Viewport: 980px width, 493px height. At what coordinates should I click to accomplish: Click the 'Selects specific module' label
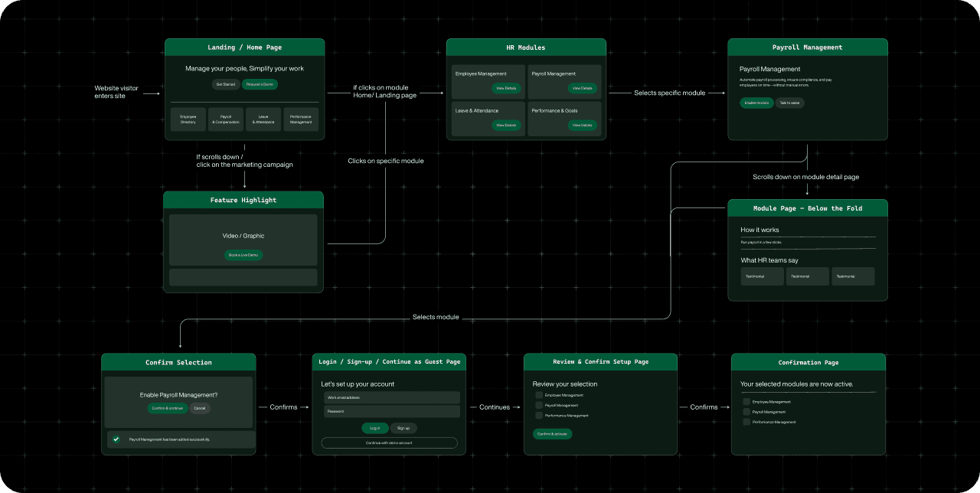(x=670, y=93)
